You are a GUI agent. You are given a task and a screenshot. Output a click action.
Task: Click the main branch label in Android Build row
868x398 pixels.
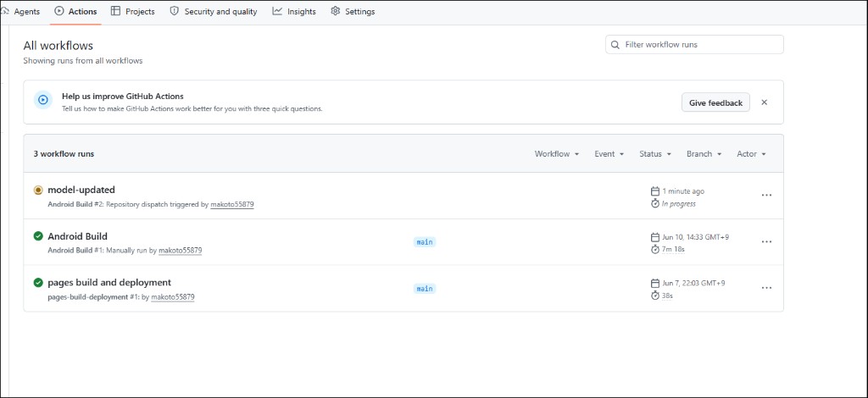pos(425,241)
